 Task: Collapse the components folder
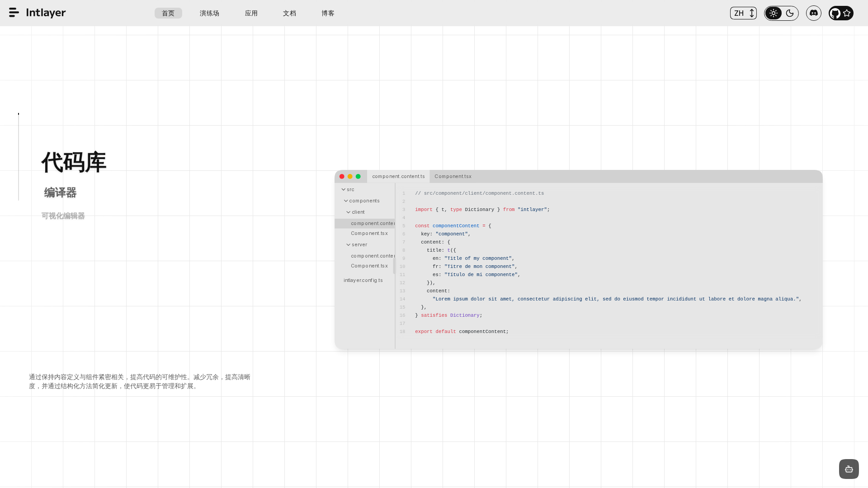[346, 201]
